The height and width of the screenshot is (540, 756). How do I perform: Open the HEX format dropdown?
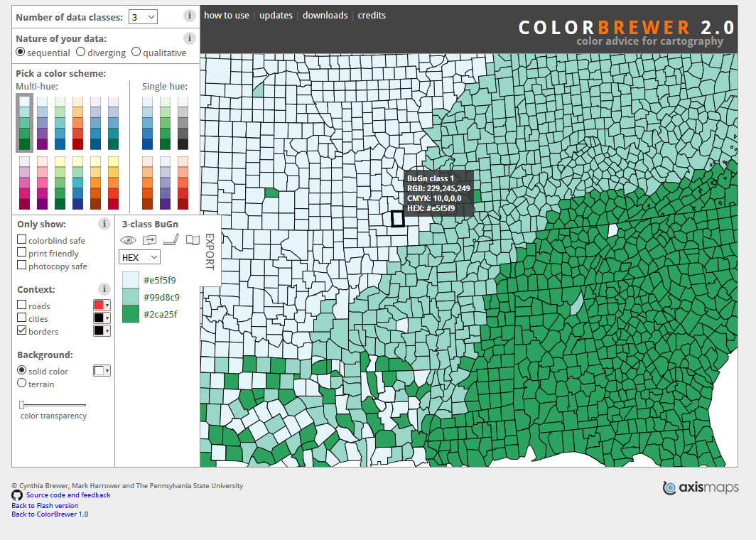[x=139, y=256]
